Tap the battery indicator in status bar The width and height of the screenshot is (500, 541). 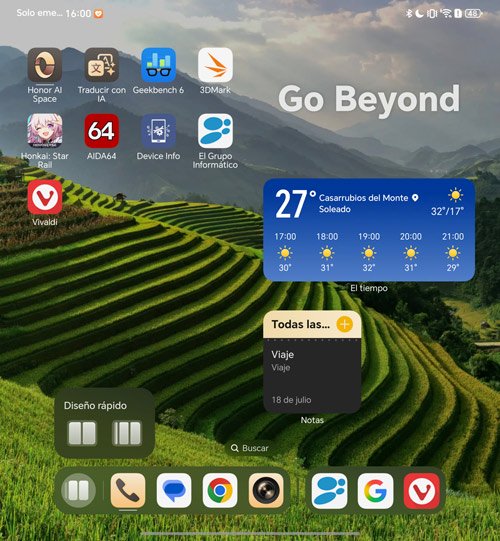coord(473,13)
